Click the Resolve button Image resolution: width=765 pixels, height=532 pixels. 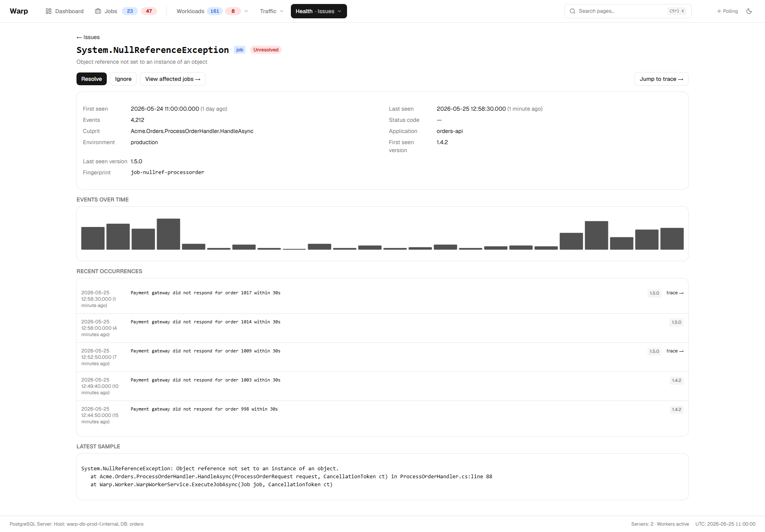tap(92, 79)
